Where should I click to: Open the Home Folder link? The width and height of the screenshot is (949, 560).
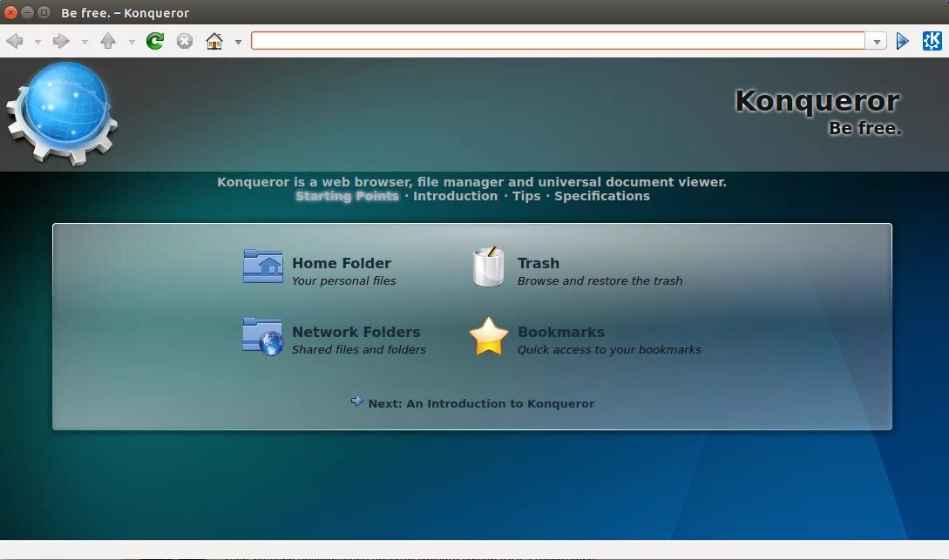coord(342,263)
